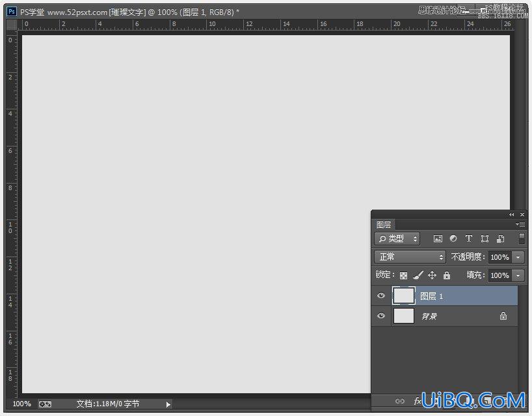Toggle shape layer filter icon
This screenshot has width=532, height=416.
click(x=485, y=239)
